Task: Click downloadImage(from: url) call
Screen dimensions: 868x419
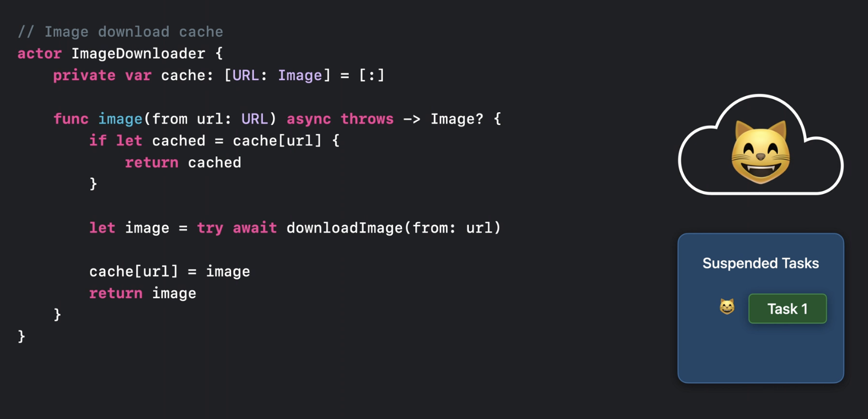Action: pyautogui.click(x=394, y=228)
